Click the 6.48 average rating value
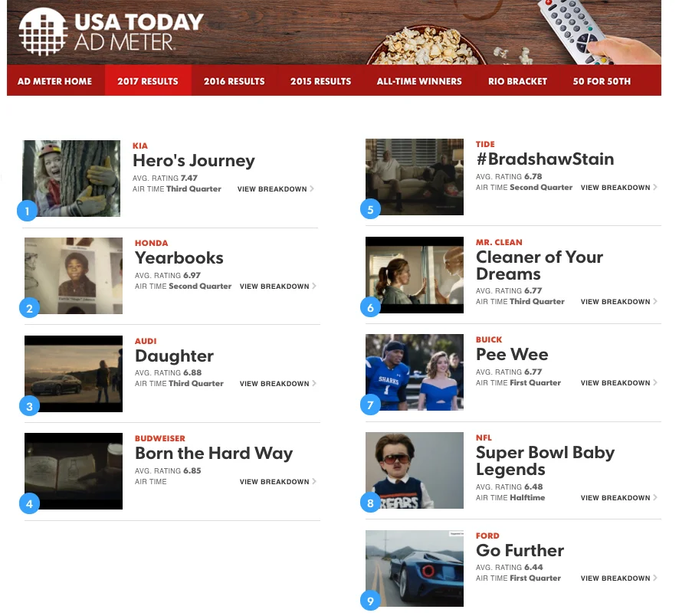Viewport: 679px width, 616px height. coord(533,487)
